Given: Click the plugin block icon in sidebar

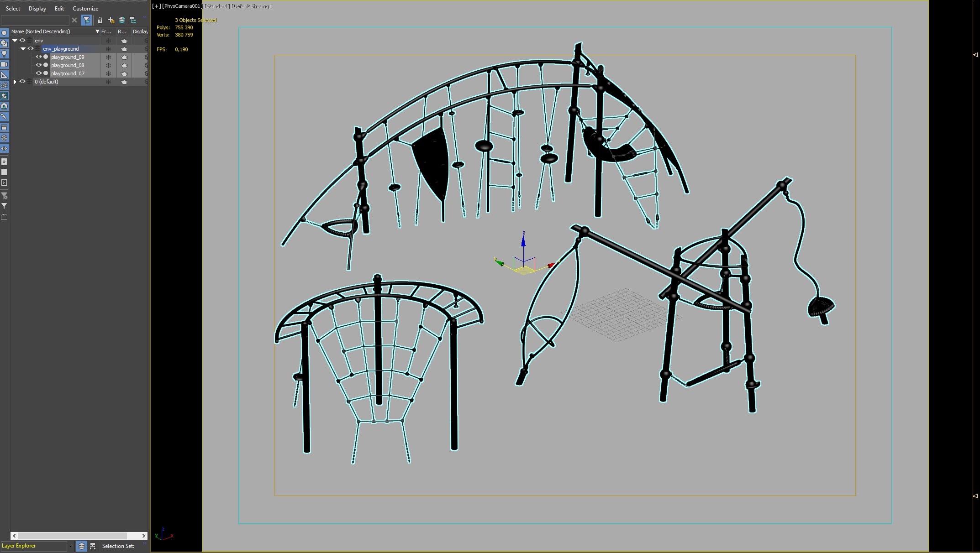Looking at the screenshot, I should coord(4,217).
